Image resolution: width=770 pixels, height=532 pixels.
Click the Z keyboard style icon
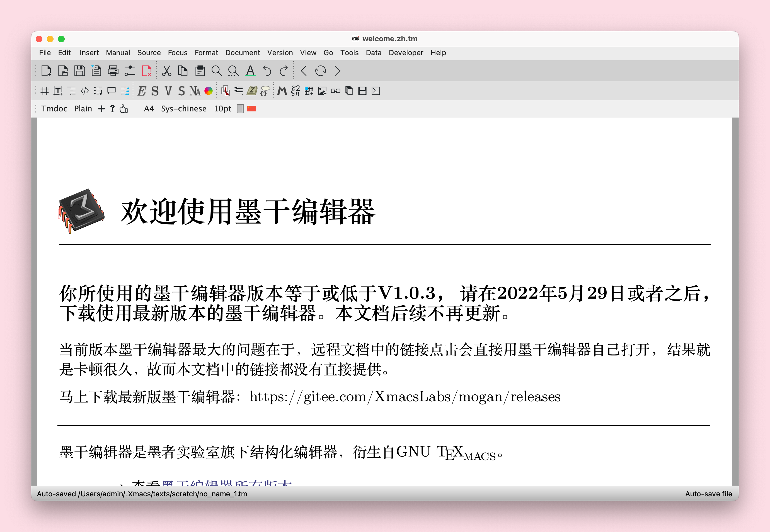[x=252, y=91]
